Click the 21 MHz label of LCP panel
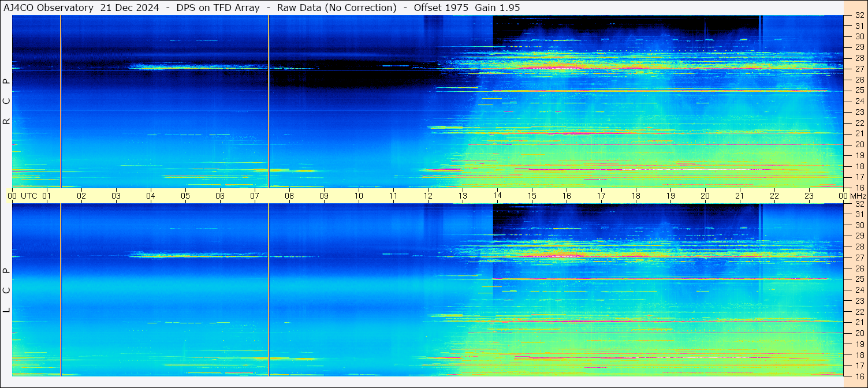 [859, 322]
